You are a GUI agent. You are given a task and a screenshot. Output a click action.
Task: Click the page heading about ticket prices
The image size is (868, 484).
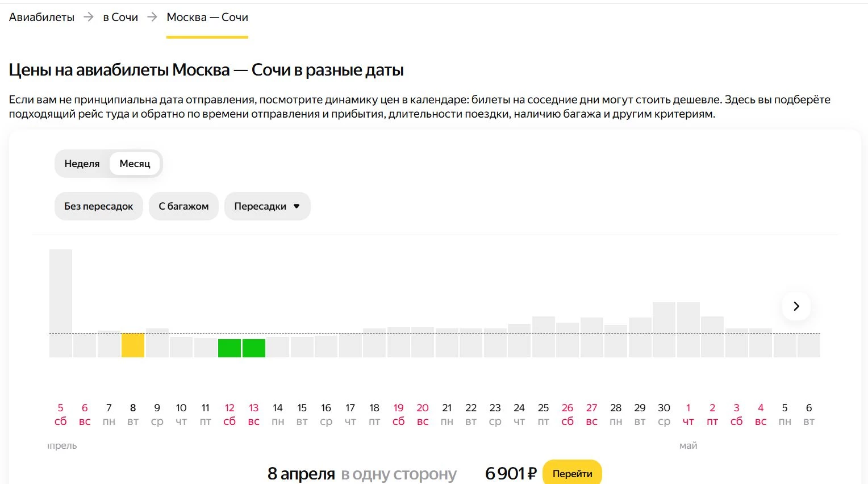206,70
